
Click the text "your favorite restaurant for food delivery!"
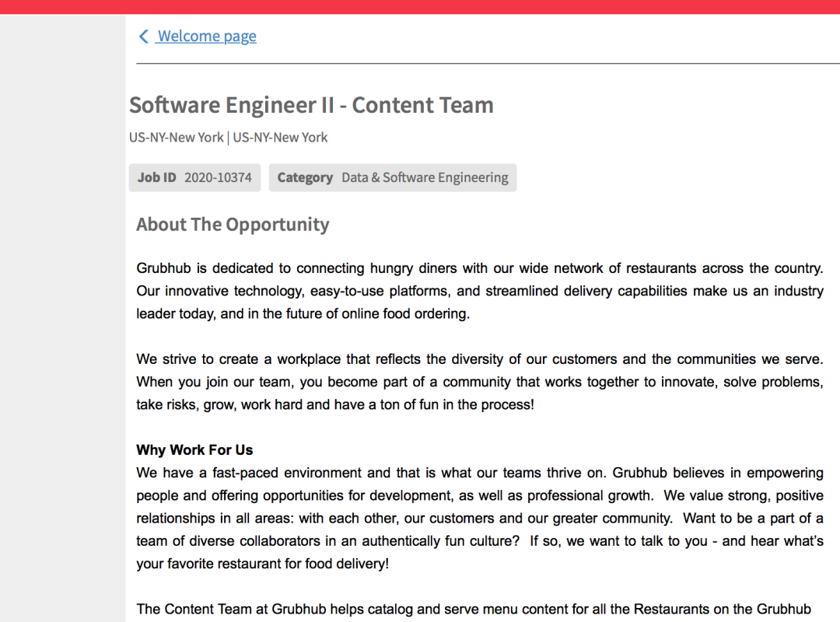click(262, 564)
